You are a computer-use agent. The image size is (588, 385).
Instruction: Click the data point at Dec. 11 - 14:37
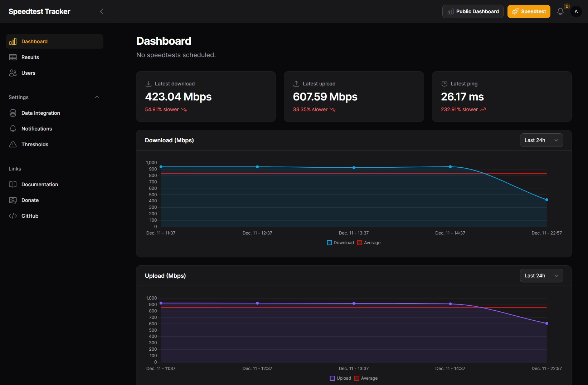coord(450,167)
